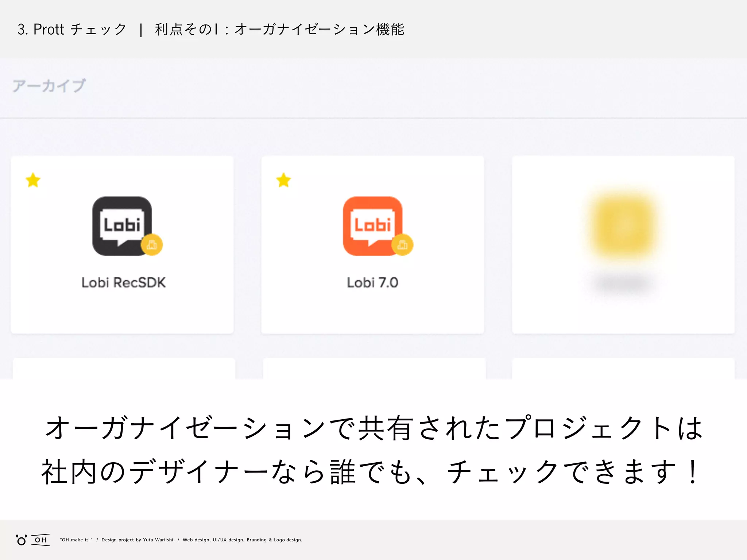
Task: Select the Lobi 7.0 project title
Action: click(x=372, y=283)
